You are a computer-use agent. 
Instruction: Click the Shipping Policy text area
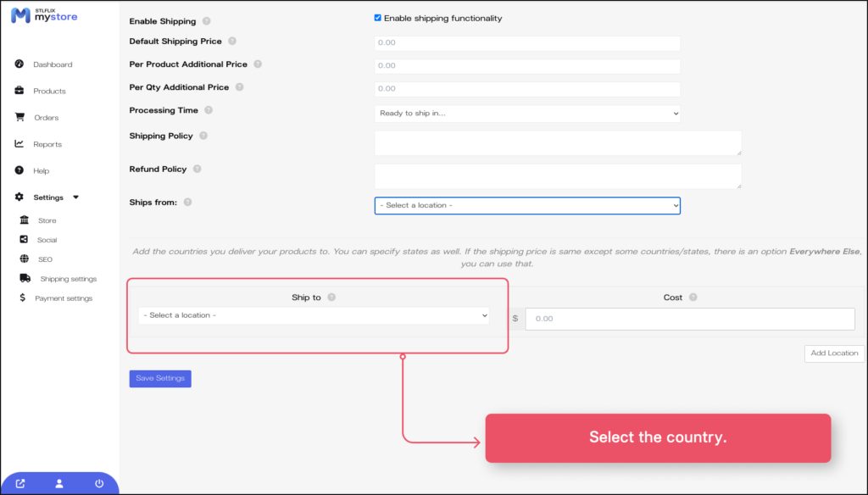coord(558,142)
